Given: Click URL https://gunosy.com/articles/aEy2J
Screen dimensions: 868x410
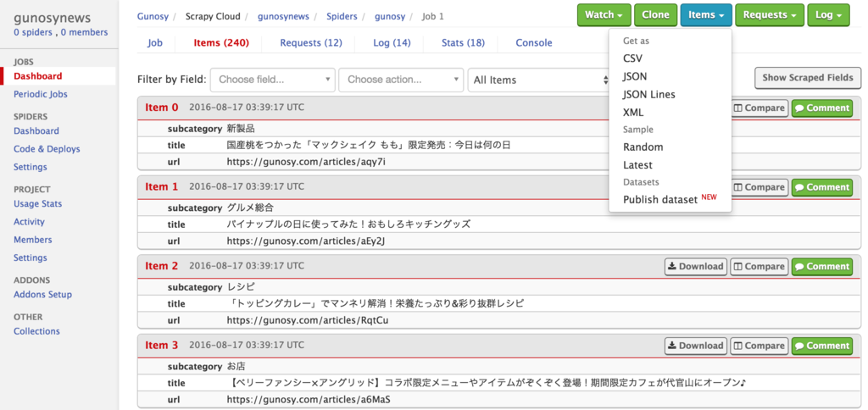Looking at the screenshot, I should click(305, 241).
